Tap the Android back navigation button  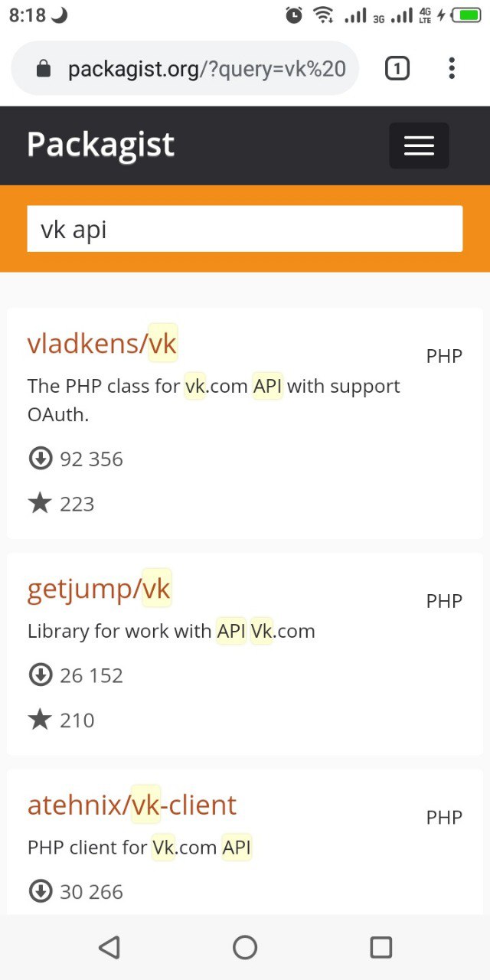click(x=109, y=947)
